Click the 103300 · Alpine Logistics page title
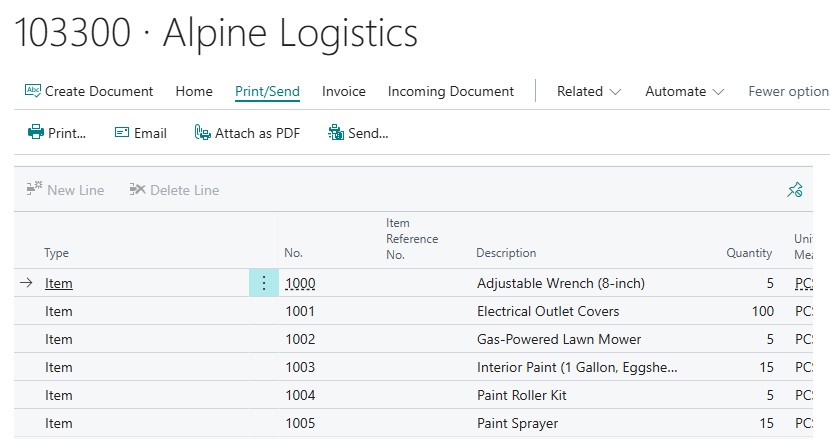Screen dimensions: 830x439 click(216, 33)
